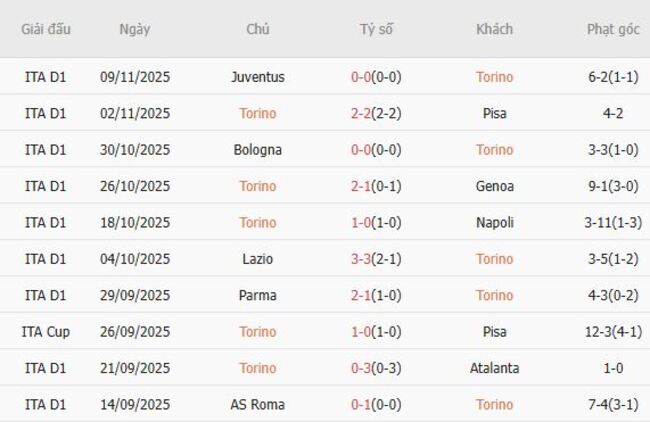Click the "Ngày" column header

[x=135, y=29]
